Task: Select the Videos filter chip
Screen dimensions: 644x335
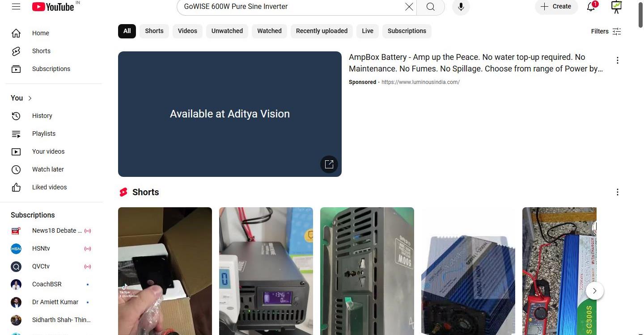Action: coord(187,31)
